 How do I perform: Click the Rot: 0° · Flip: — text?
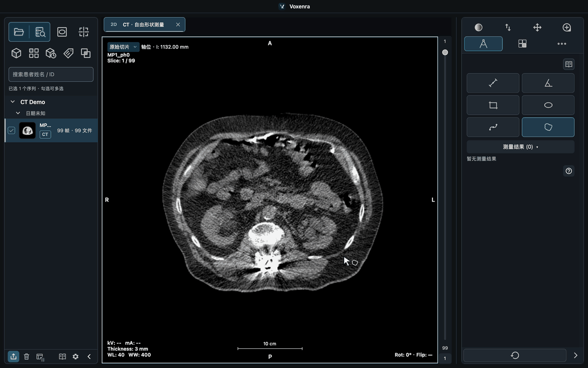pos(413,355)
